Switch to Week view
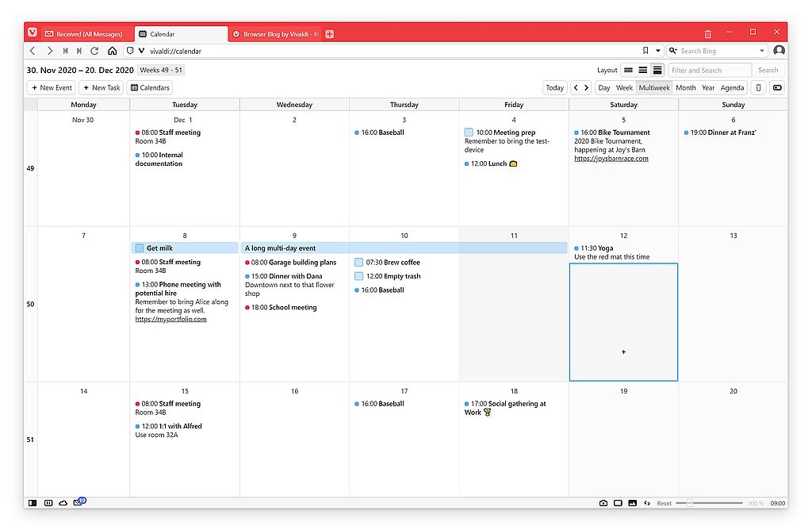Viewport: 812px width, 530px height. [x=624, y=87]
